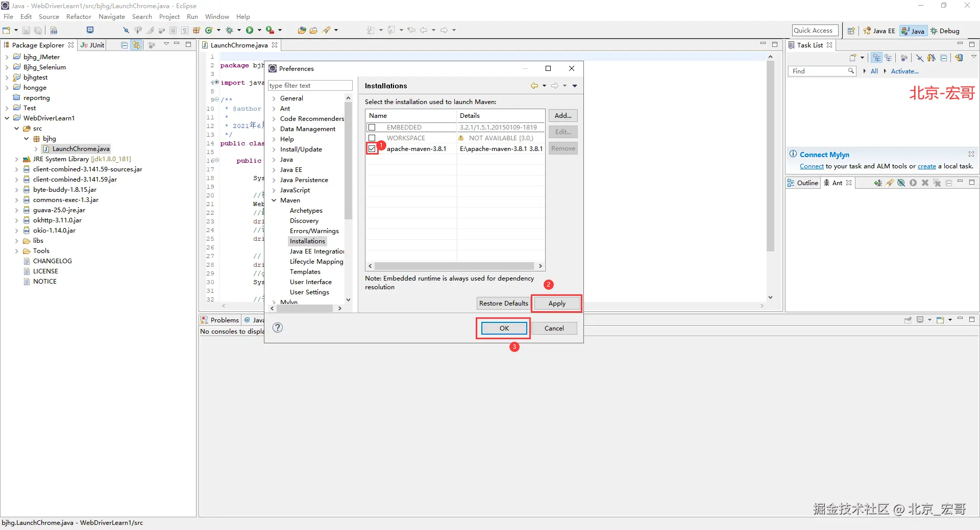Image resolution: width=980 pixels, height=530 pixels.
Task: Click the New Task icon in Task List
Action: [853, 58]
